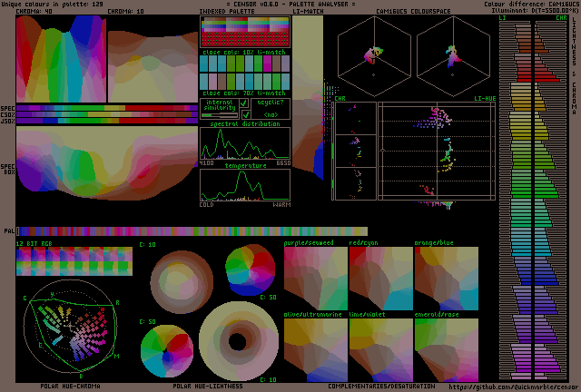The height and width of the screenshot is (392, 581).
Task: Click the temperature cold-warm graph
Action: click(245, 185)
